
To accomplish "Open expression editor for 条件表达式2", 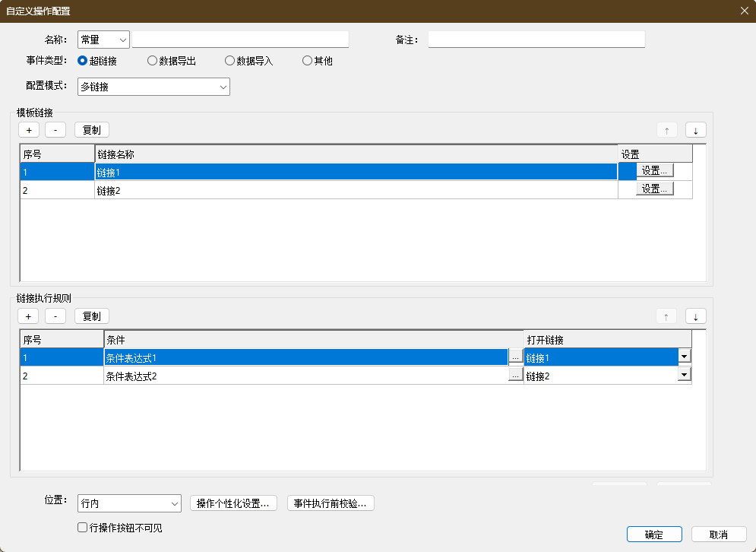I will 515,376.
